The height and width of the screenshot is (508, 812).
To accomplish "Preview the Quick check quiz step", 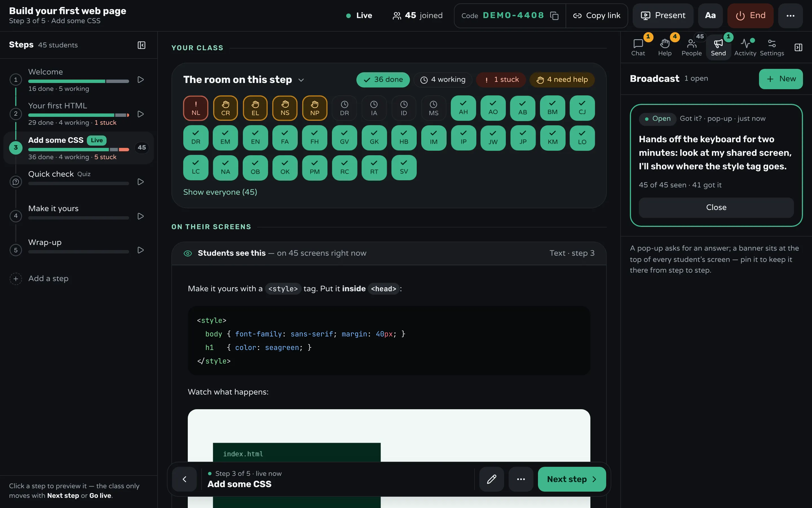I will click(x=141, y=182).
